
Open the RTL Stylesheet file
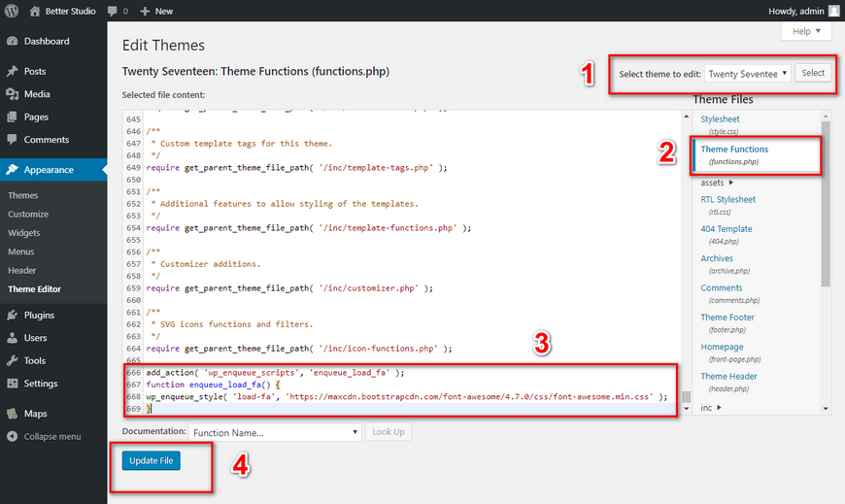pyautogui.click(x=728, y=199)
